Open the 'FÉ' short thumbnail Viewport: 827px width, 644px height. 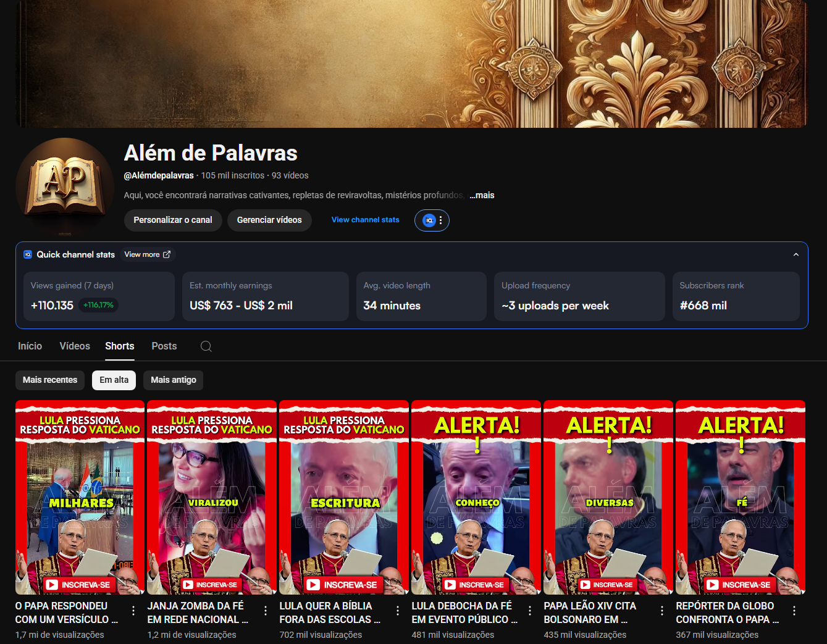741,497
